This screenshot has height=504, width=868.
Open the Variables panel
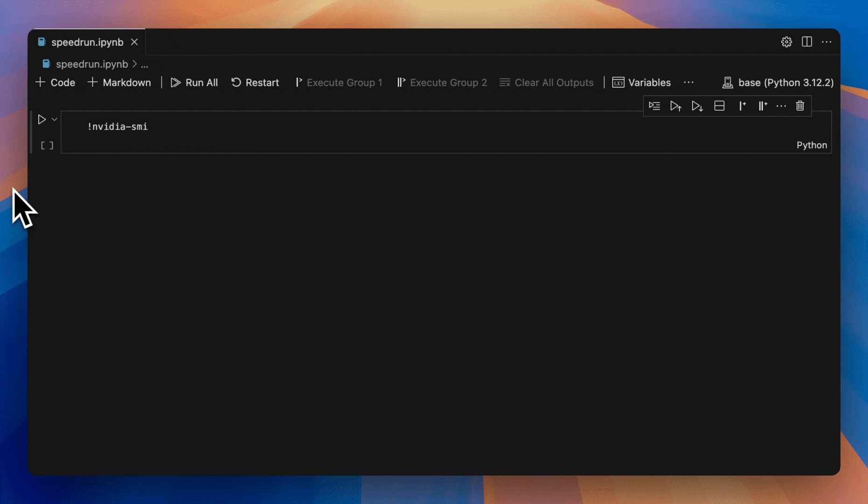pos(642,83)
